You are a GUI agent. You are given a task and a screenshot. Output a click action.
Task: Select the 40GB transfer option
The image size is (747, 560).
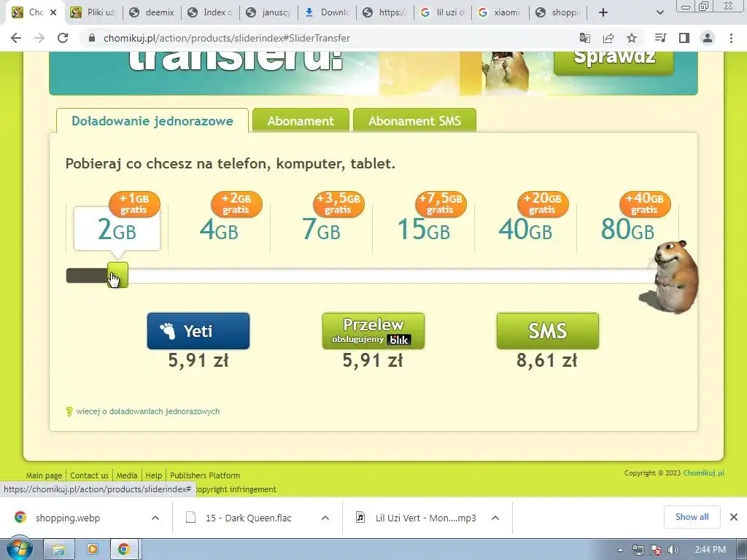pyautogui.click(x=525, y=228)
